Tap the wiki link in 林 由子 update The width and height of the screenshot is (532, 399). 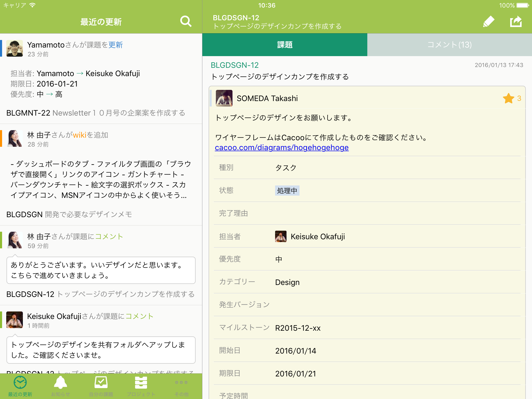pyautogui.click(x=79, y=135)
